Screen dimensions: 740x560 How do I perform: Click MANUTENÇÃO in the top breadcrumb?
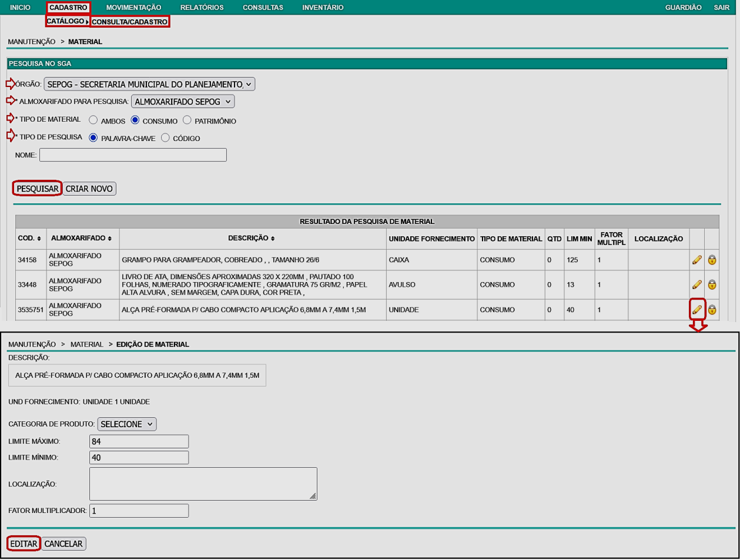point(32,42)
